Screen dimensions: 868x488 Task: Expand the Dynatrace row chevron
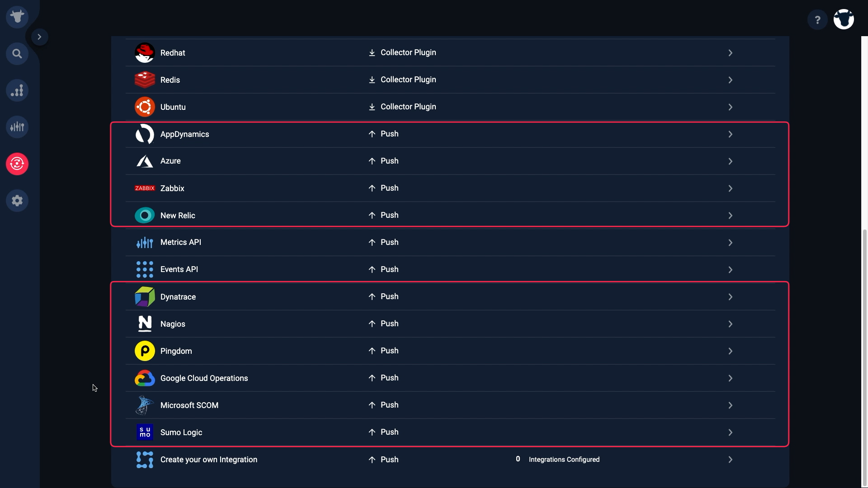pyautogui.click(x=730, y=297)
